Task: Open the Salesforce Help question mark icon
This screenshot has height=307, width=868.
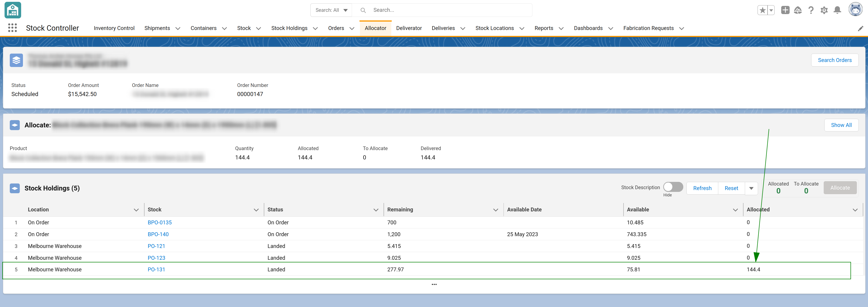Action: pos(811,10)
